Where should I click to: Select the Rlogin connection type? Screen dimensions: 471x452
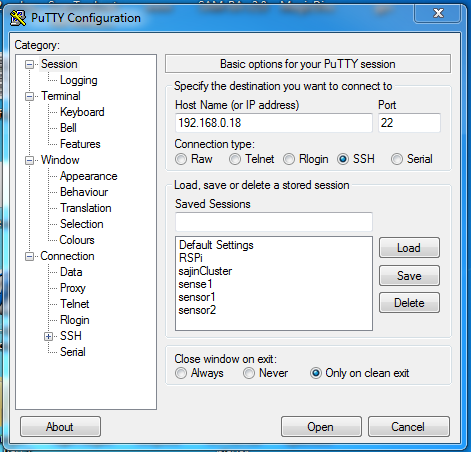(289, 159)
